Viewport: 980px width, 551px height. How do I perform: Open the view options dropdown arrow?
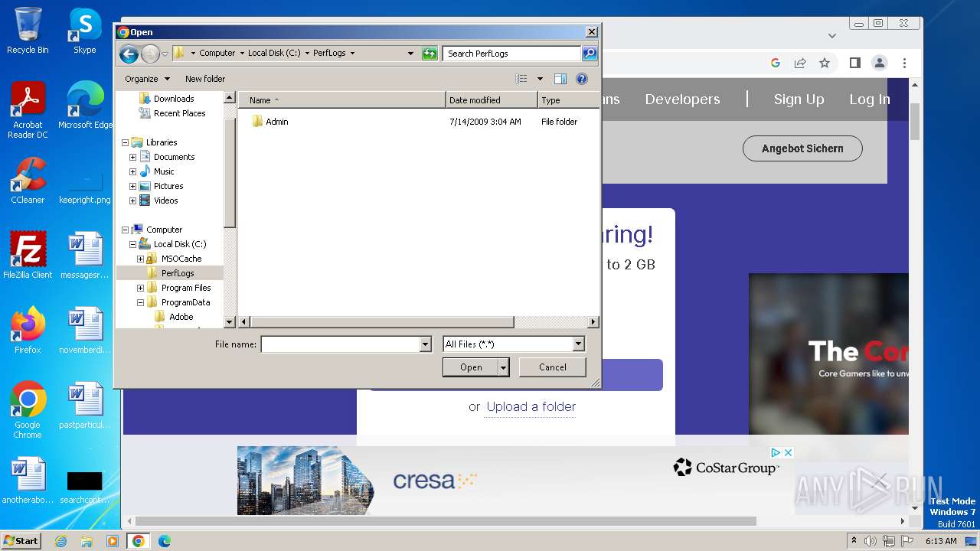tap(540, 79)
